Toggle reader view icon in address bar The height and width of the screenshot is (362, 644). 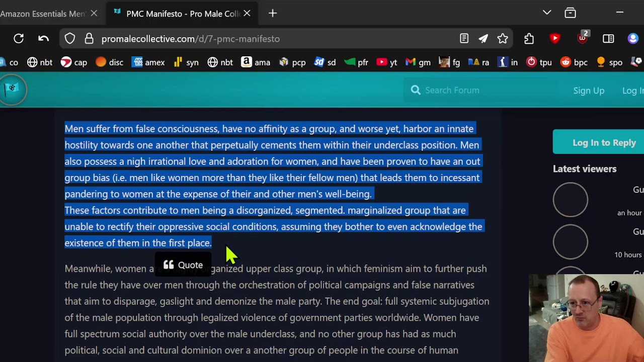click(x=464, y=39)
